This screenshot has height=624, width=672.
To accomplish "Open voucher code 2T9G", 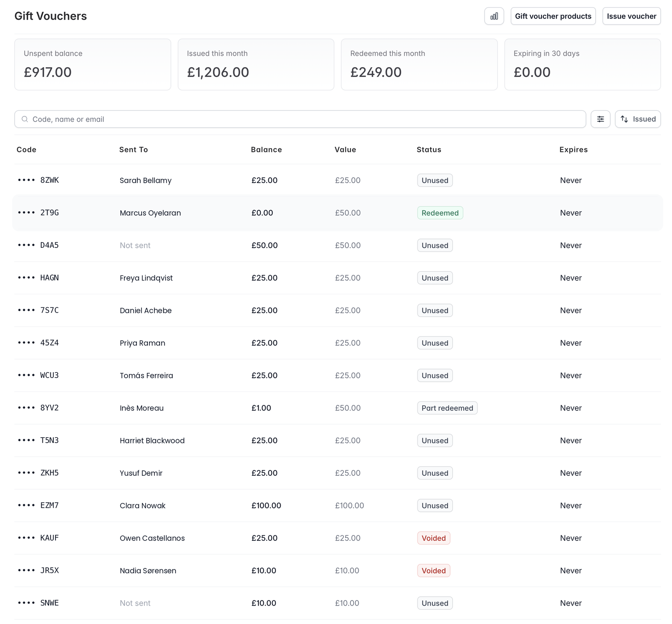I will tap(38, 212).
